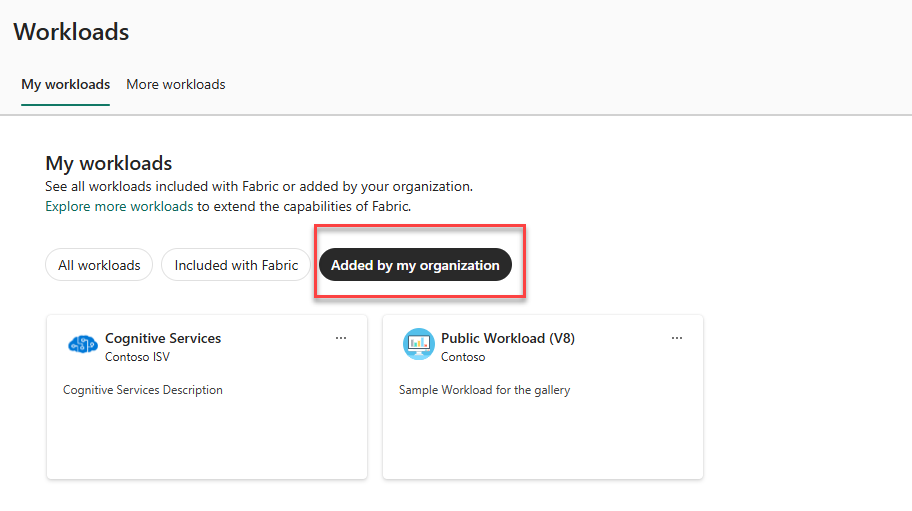The height and width of the screenshot is (511, 912).
Task: Switch to the My workloads tab
Action: tap(66, 84)
